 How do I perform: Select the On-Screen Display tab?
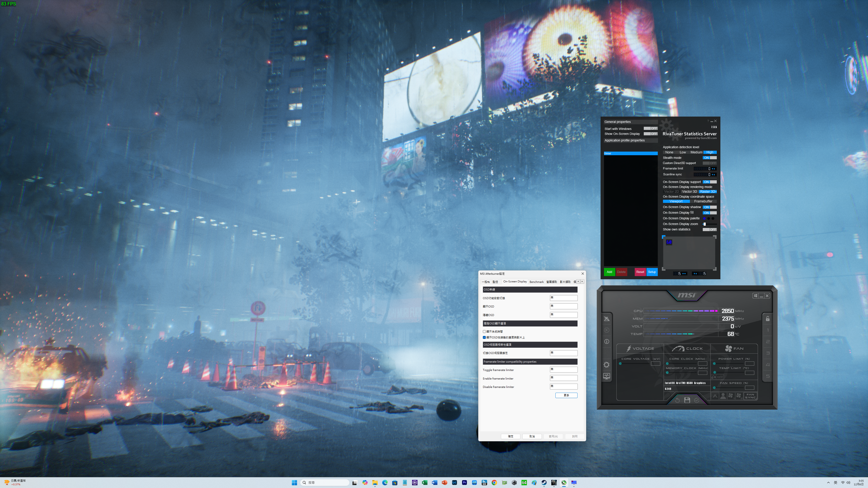(515, 282)
